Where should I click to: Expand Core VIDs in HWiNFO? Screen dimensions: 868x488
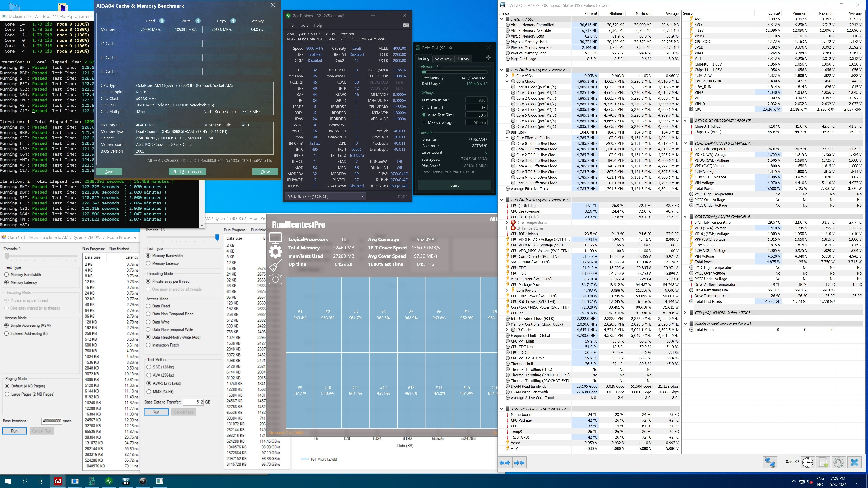(x=507, y=75)
